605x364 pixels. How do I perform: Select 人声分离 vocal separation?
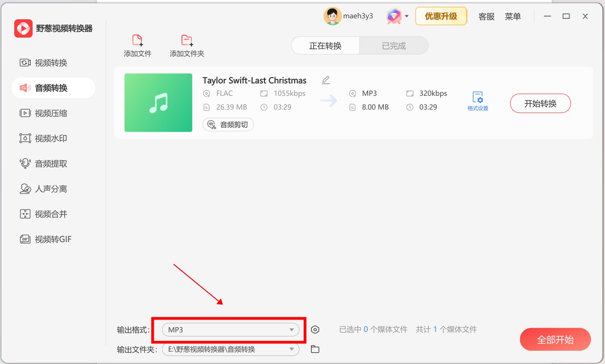(44, 189)
